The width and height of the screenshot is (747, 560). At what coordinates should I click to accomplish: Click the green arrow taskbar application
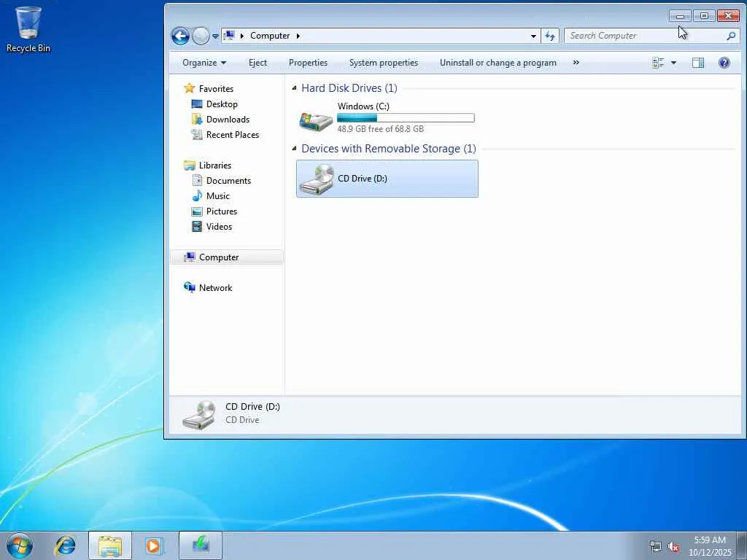201,545
